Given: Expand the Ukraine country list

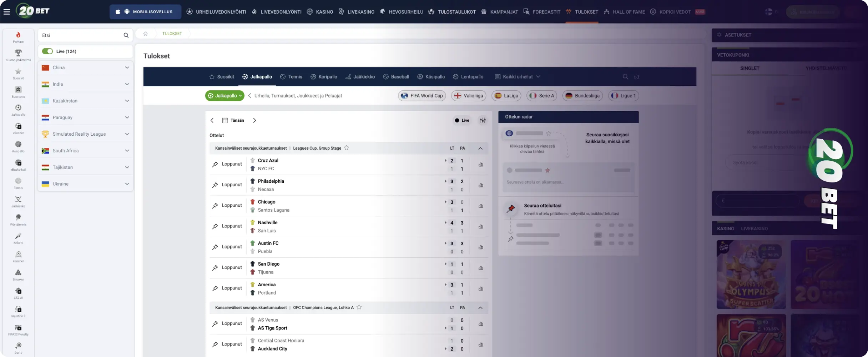Looking at the screenshot, I should click(85, 184).
